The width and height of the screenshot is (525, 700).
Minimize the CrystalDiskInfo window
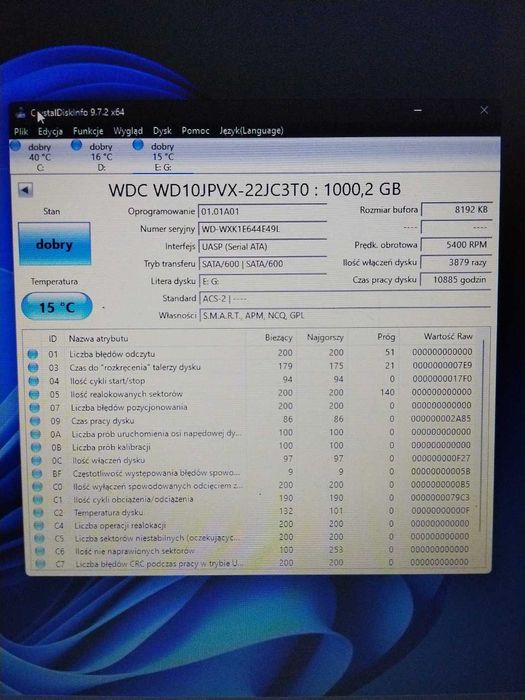pos(418,110)
